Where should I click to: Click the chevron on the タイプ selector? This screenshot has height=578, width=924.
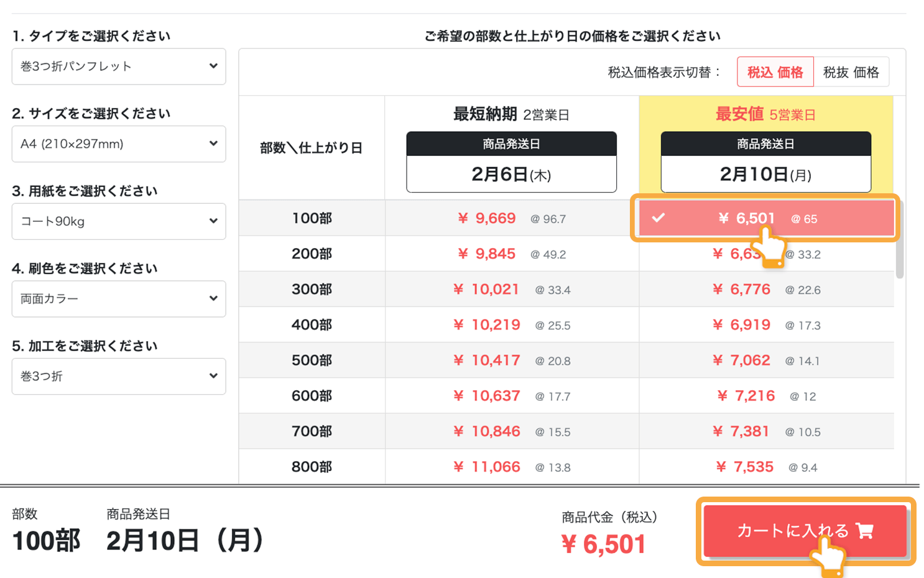point(214,67)
